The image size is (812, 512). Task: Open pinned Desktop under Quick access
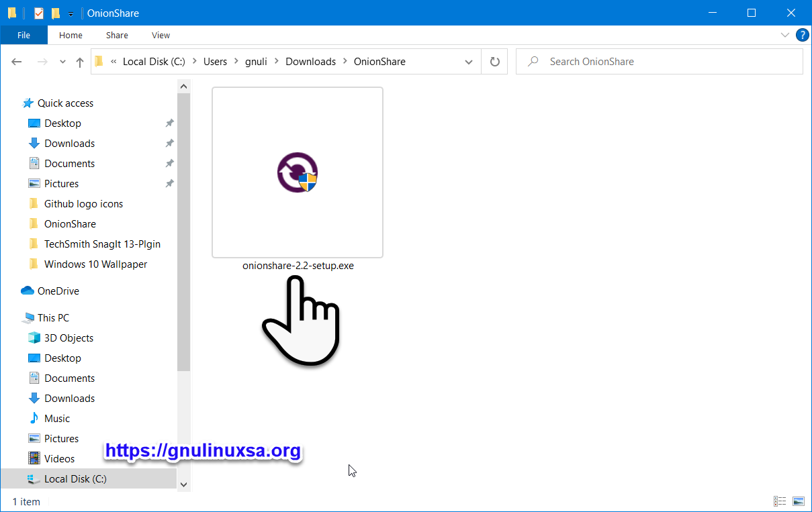click(x=62, y=123)
